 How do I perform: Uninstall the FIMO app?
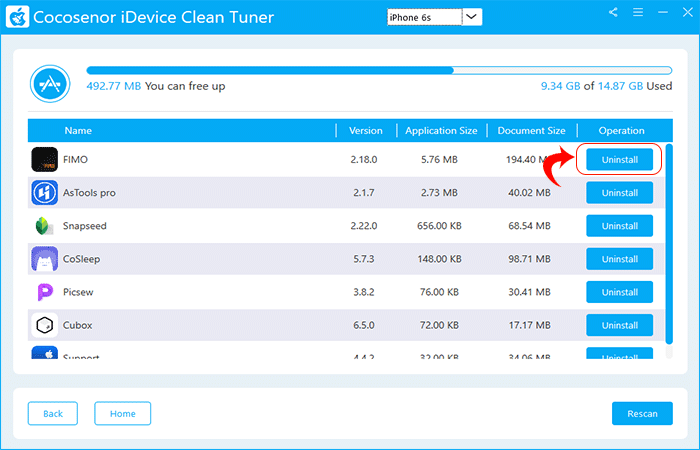(x=620, y=159)
